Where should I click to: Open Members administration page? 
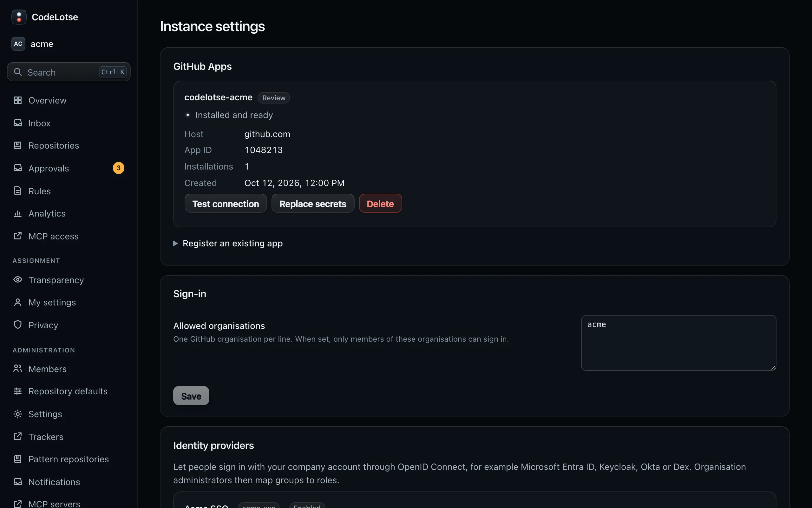click(x=69, y=369)
